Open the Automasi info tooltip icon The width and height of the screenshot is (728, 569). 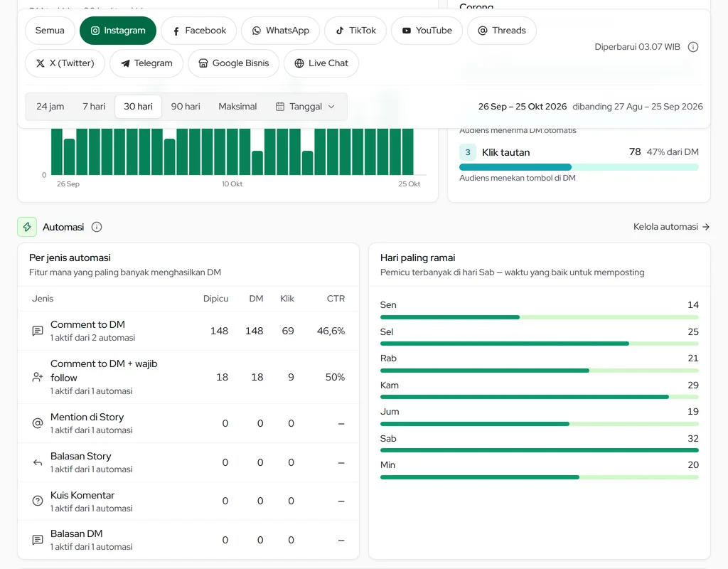coord(97,227)
